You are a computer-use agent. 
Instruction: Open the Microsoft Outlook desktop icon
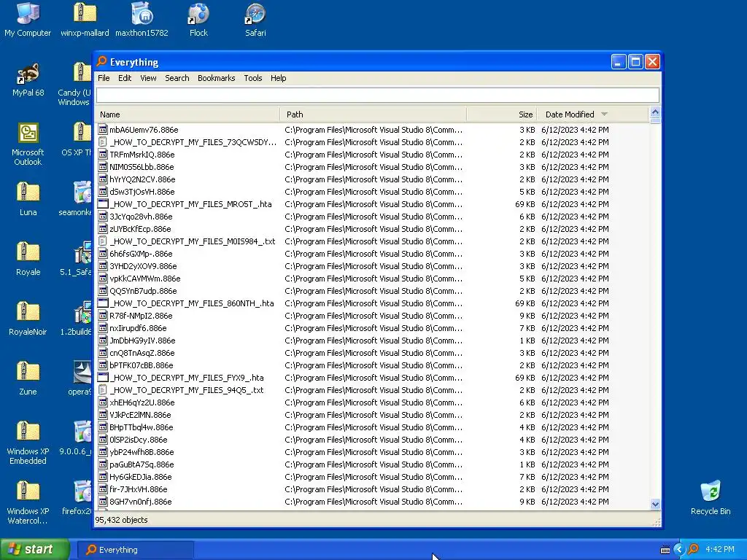tap(28, 144)
